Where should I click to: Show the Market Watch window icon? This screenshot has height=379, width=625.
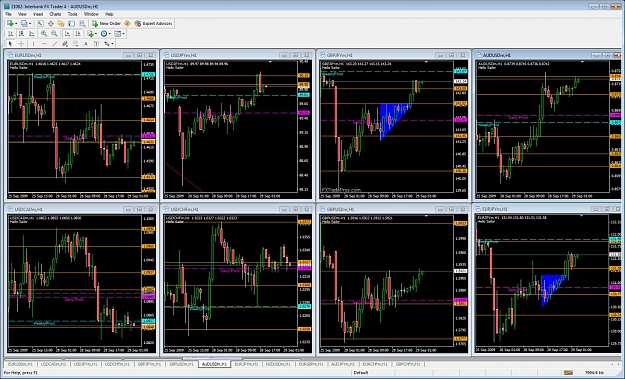pos(40,24)
